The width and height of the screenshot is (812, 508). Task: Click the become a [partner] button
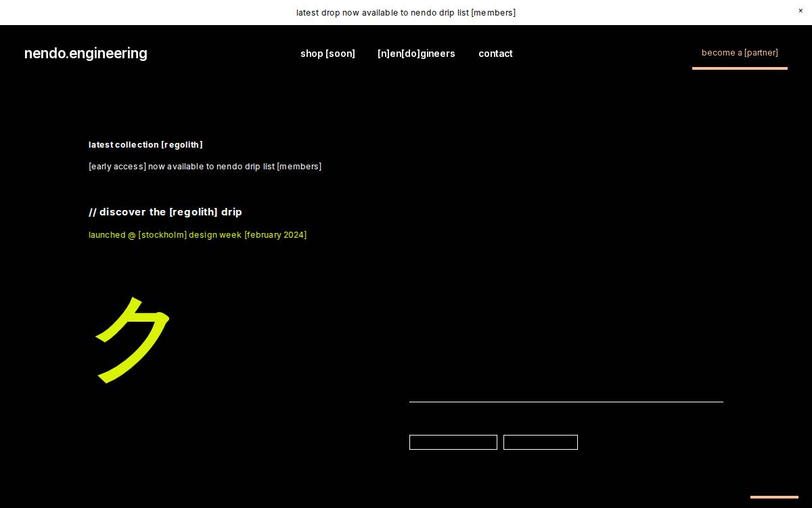(x=740, y=54)
